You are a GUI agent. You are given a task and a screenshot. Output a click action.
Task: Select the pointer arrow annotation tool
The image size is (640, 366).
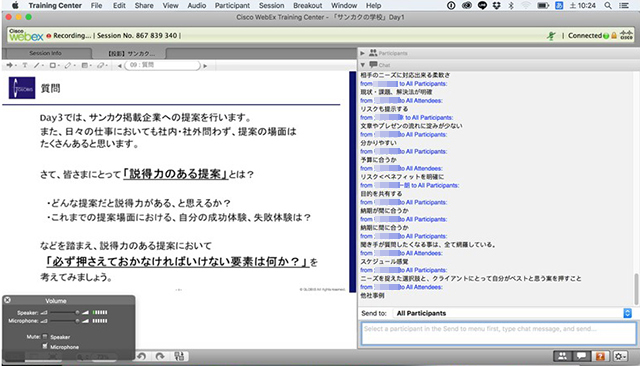click(x=9, y=65)
